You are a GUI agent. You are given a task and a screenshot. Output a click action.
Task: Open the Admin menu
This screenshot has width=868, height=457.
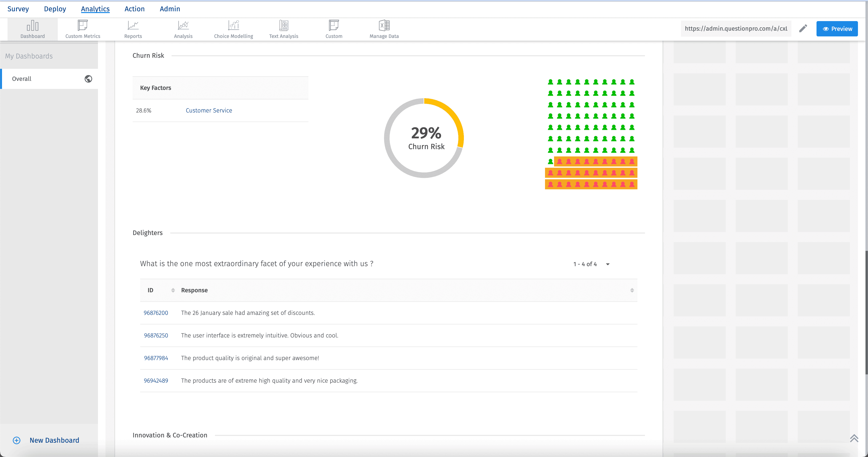click(x=170, y=9)
